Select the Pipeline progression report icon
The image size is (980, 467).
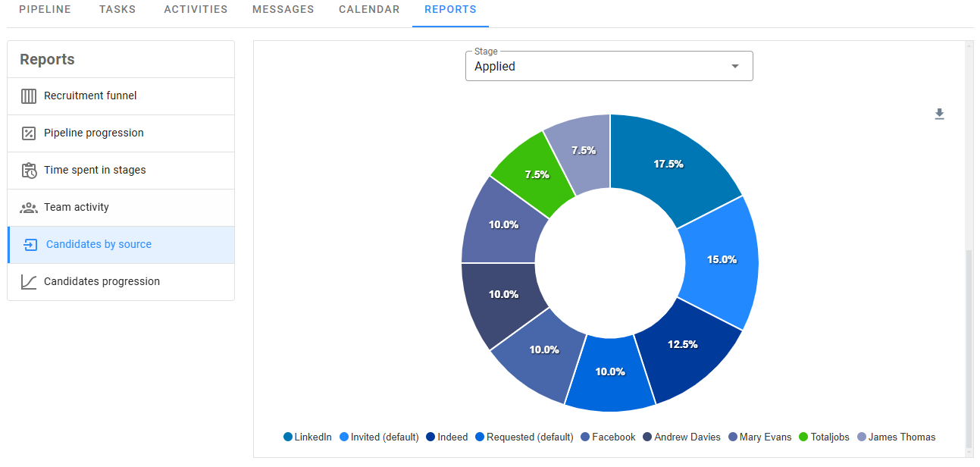point(29,133)
